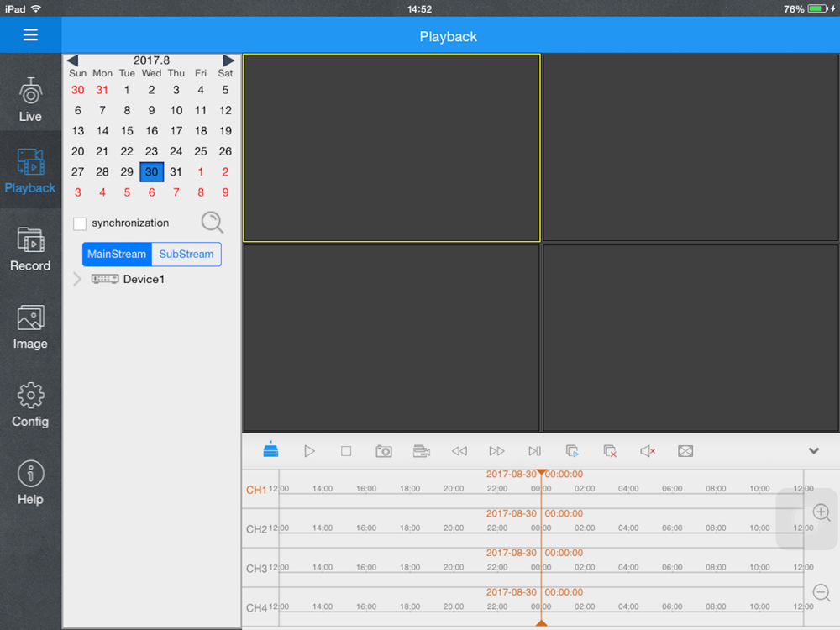840x630 pixels.
Task: Select August 29 in the calendar
Action: coord(127,172)
